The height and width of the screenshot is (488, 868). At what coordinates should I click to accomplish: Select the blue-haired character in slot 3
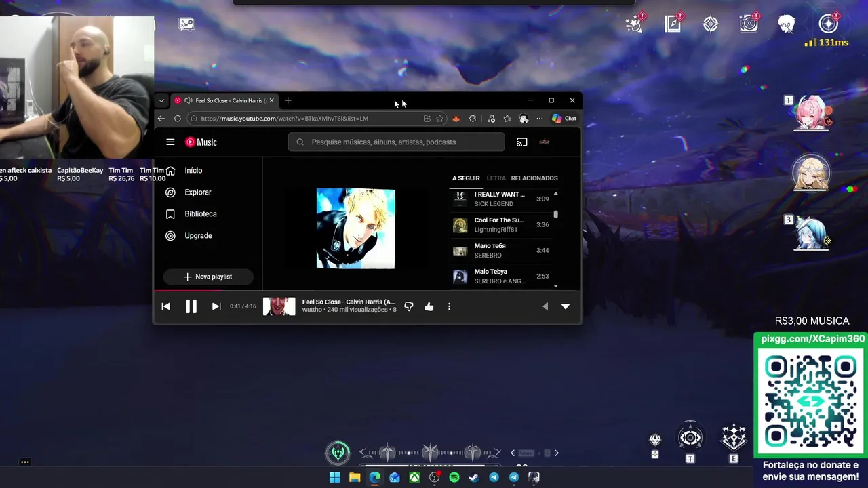tap(812, 234)
